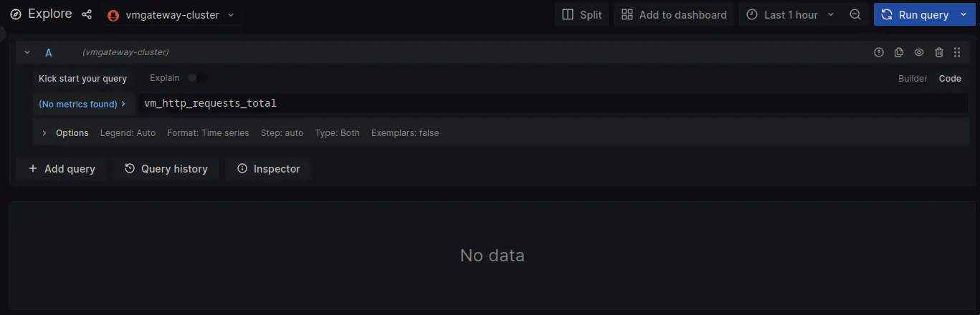The width and height of the screenshot is (980, 315).
Task: Click the share icon next to Explore
Action: tap(87, 14)
